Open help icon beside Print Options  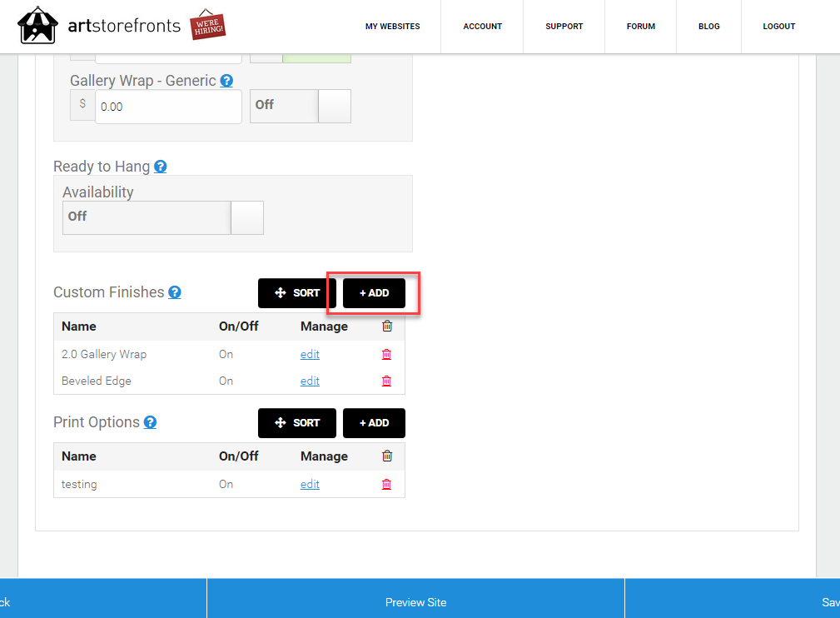click(x=151, y=422)
